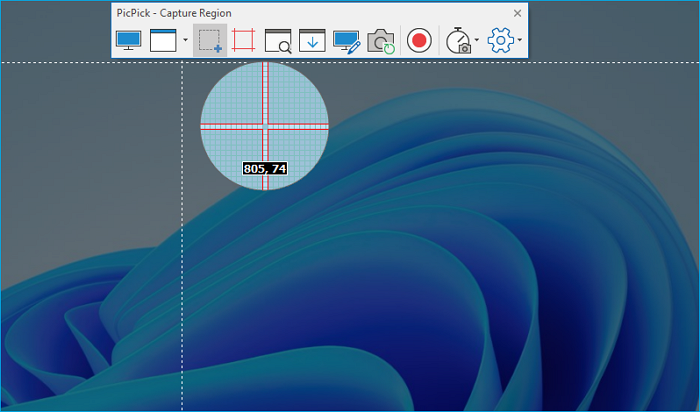The height and width of the screenshot is (412, 700).
Task: Select the FreeHand capture icon
Action: (x=346, y=42)
